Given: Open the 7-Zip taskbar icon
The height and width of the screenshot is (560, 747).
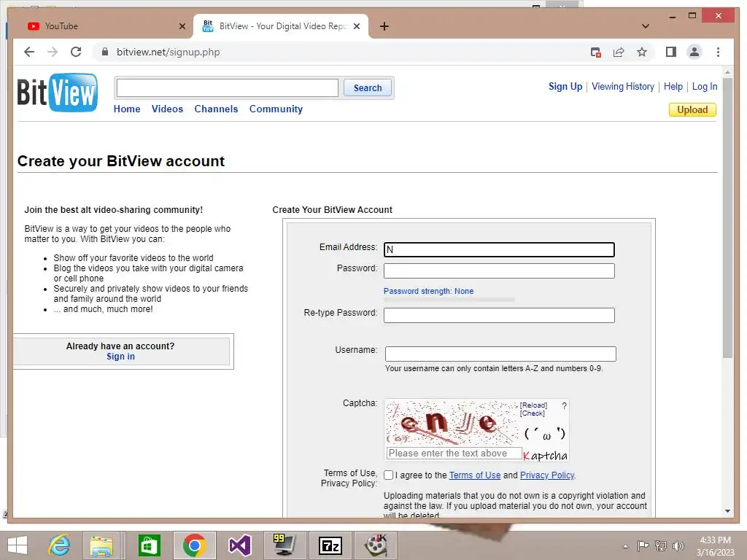Looking at the screenshot, I should coord(330,545).
